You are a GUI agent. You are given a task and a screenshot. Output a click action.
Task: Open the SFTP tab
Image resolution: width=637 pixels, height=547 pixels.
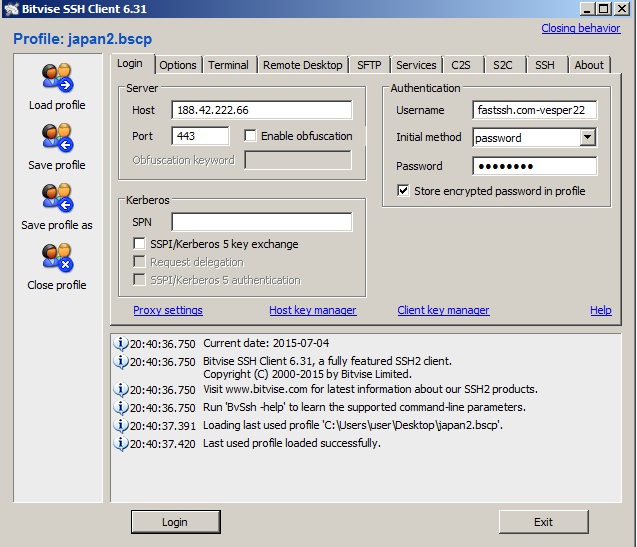[x=369, y=65]
